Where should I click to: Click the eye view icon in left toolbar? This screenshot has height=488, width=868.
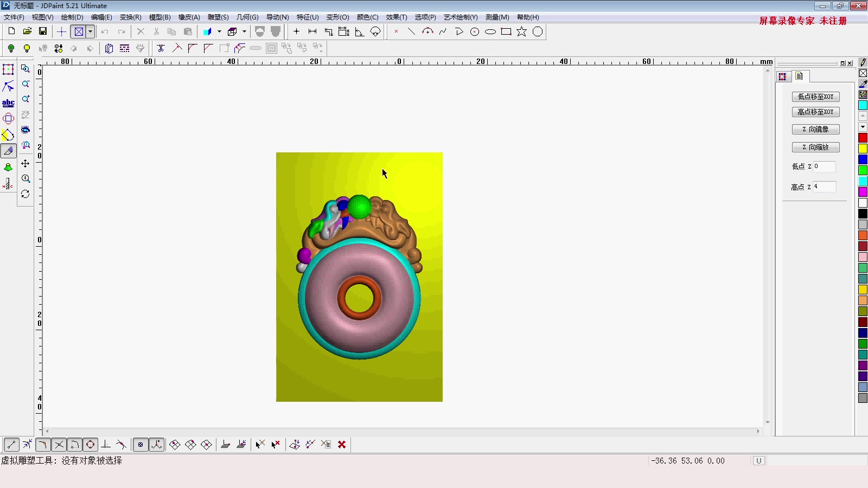25,130
